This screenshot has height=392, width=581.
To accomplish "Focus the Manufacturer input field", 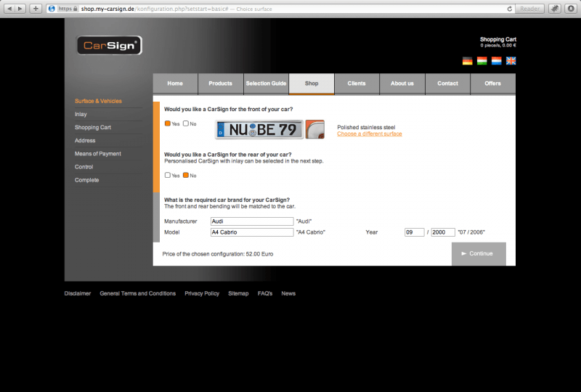I will [x=252, y=221].
